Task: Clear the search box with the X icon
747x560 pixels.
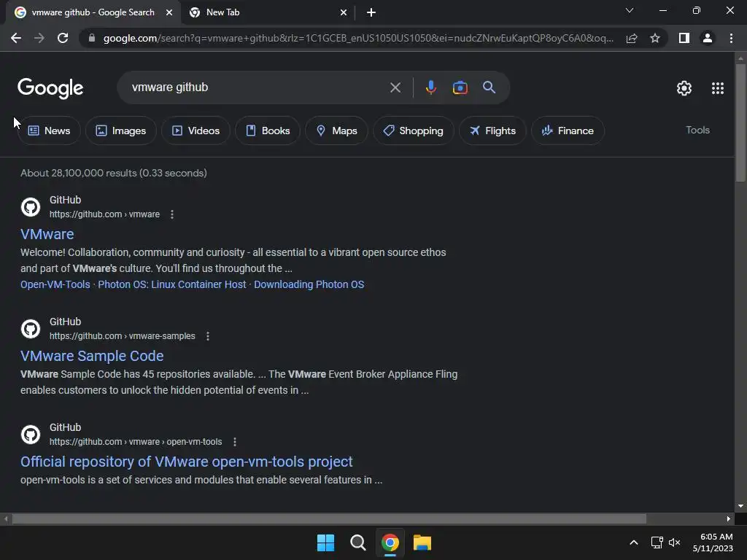Action: pos(395,87)
